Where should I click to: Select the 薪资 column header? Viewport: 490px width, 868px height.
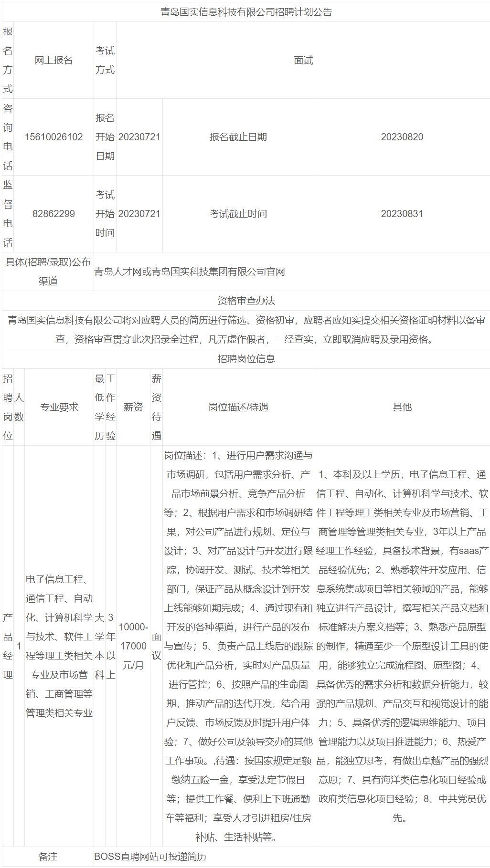click(x=133, y=407)
